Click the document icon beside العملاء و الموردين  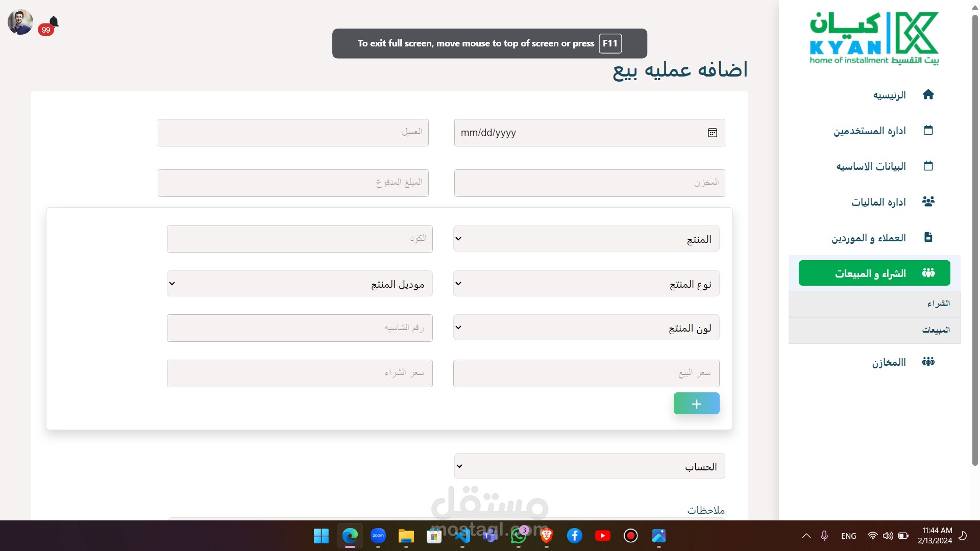928,237
